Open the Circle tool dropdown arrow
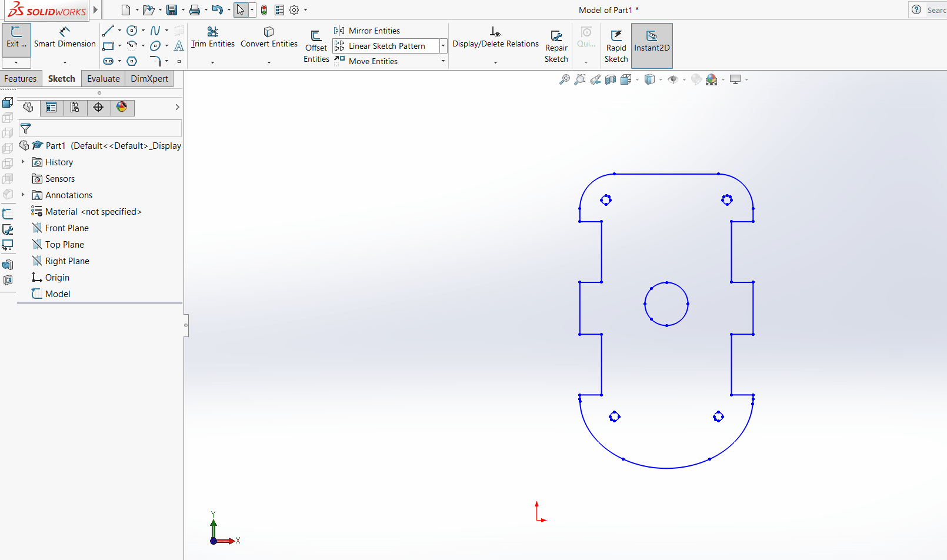947x560 pixels. [143, 31]
